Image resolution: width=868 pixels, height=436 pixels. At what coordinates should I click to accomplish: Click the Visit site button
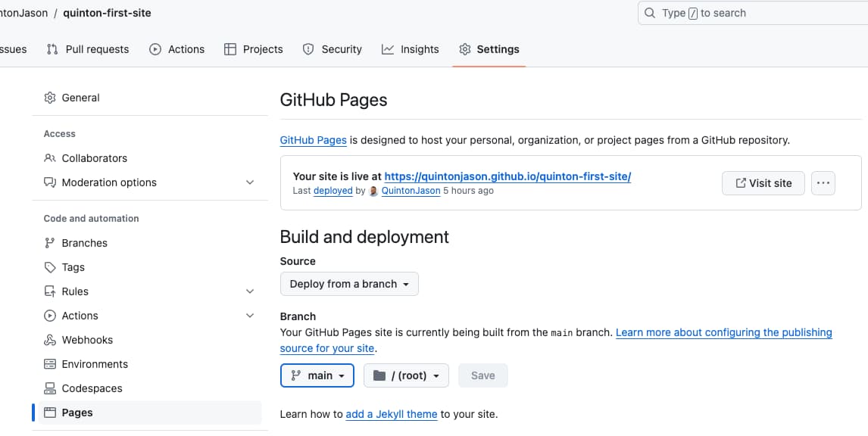[x=763, y=183]
